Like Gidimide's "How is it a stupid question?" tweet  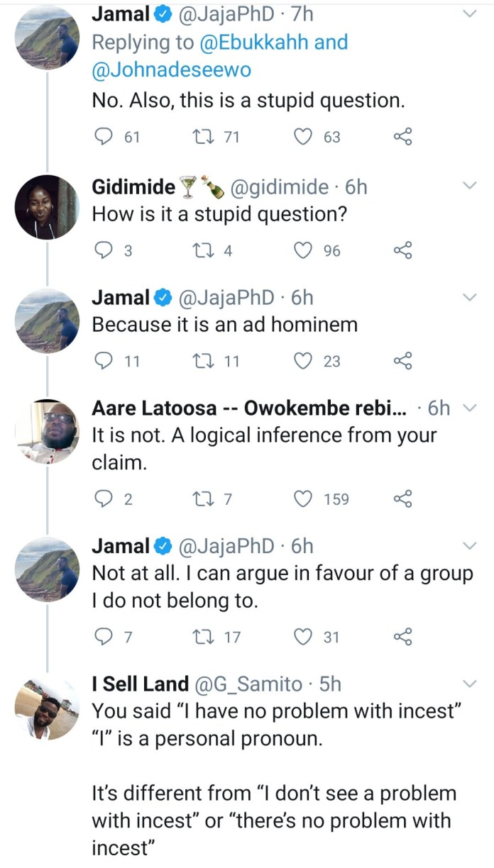(304, 250)
